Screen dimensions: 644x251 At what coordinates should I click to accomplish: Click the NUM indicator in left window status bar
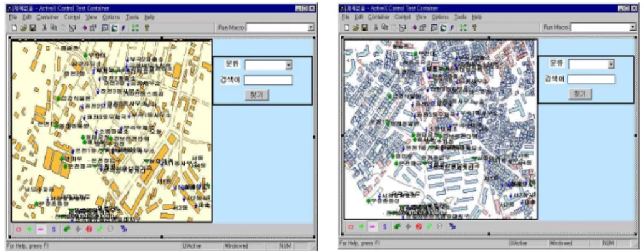pyautogui.click(x=285, y=246)
